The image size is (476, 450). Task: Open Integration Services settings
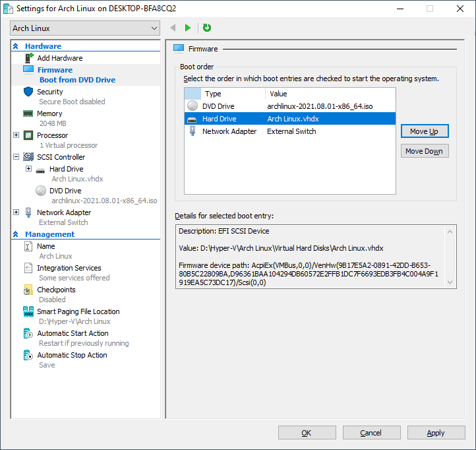tap(69, 268)
